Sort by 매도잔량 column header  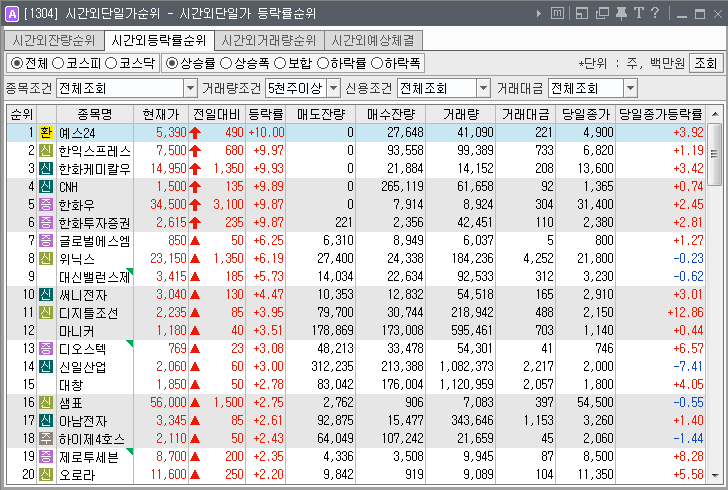tap(321, 114)
